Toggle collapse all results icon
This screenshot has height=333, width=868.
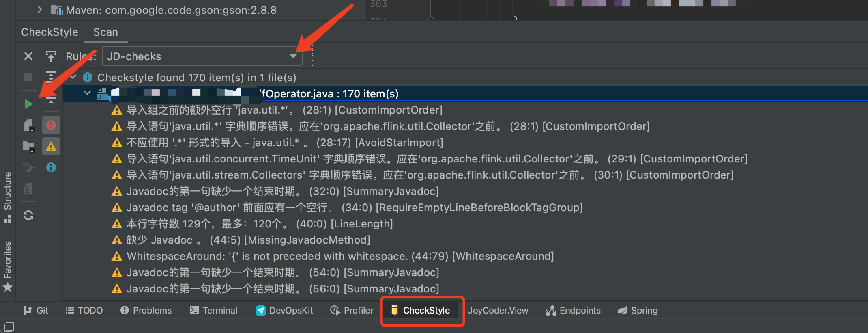[51, 100]
